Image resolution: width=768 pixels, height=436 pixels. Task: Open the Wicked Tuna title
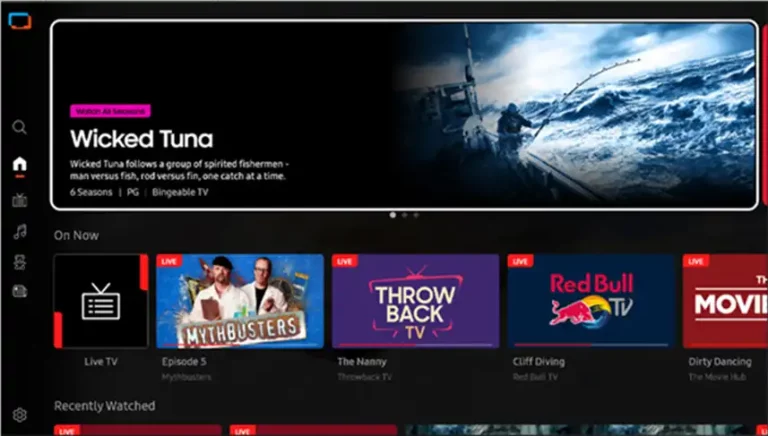[142, 139]
